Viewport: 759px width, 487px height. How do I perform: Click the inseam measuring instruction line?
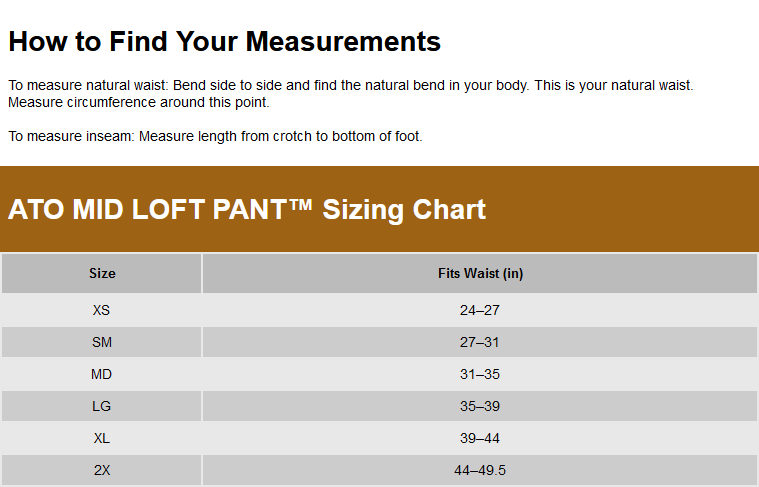[215, 136]
